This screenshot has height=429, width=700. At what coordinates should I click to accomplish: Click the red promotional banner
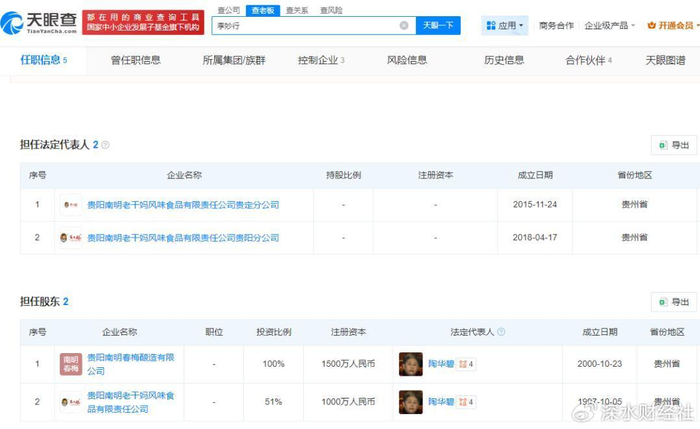(143, 22)
